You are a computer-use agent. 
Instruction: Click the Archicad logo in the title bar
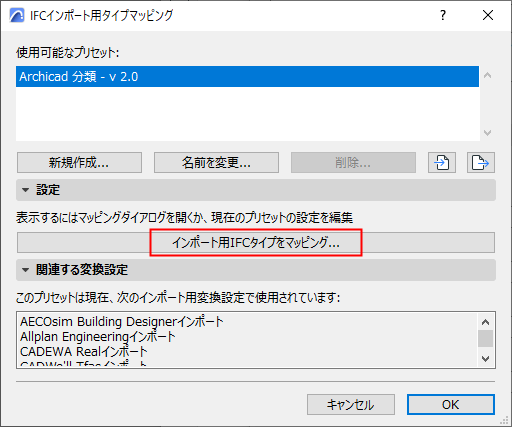(x=17, y=15)
